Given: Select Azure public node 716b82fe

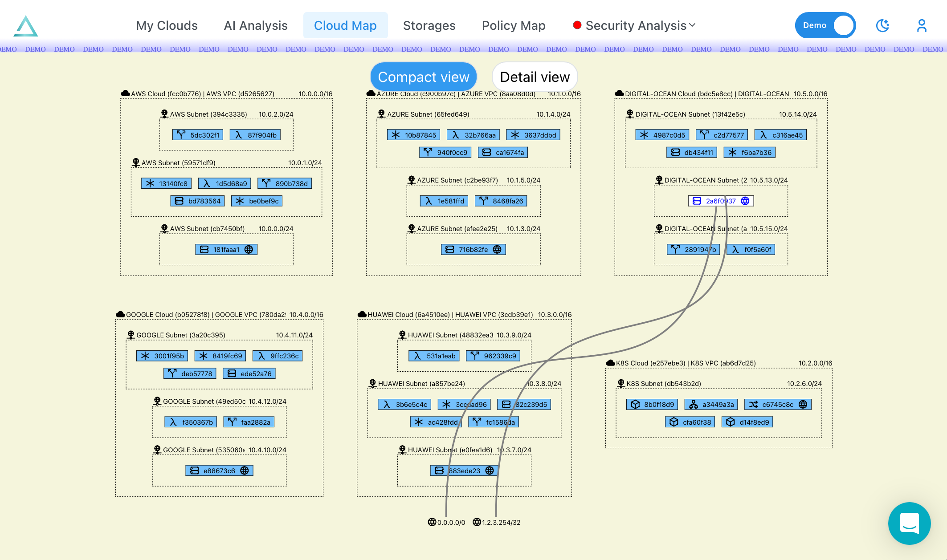Looking at the screenshot, I should tap(473, 250).
